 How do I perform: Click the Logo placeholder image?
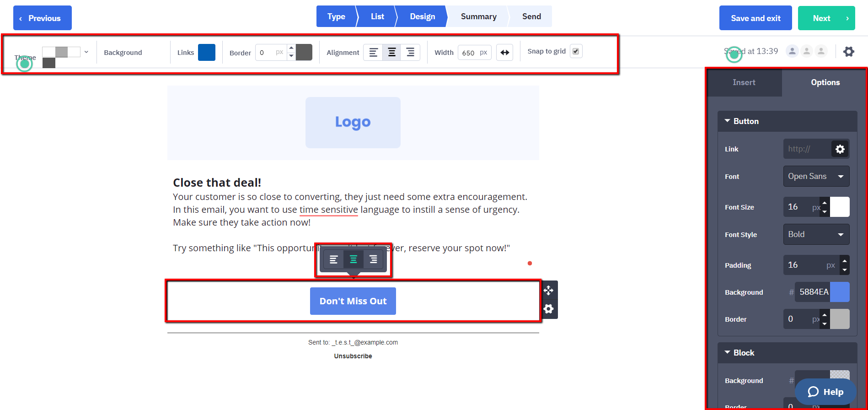point(353,122)
